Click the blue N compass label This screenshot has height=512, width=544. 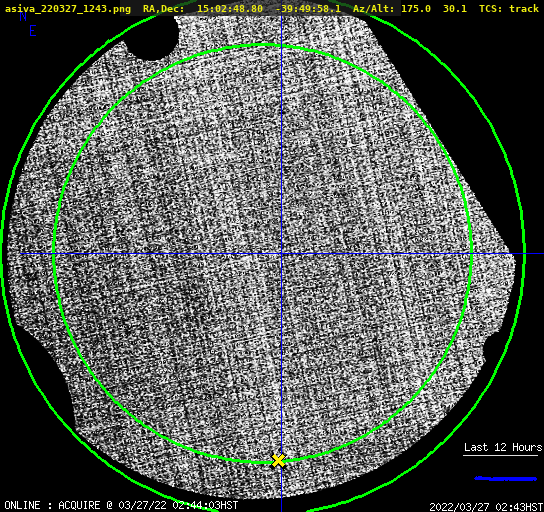click(x=23, y=16)
